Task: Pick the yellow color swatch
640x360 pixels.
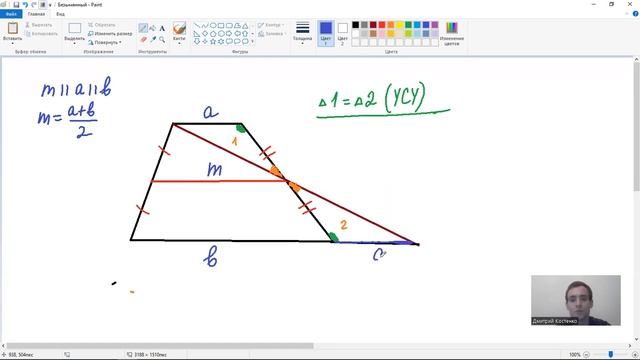Action: [x=400, y=25]
